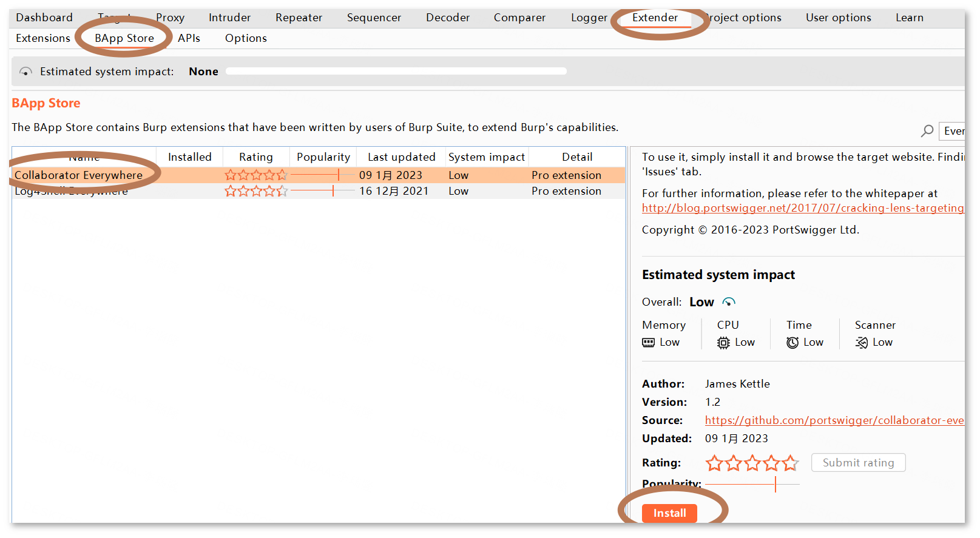Open the APIs sub-tab

(189, 38)
